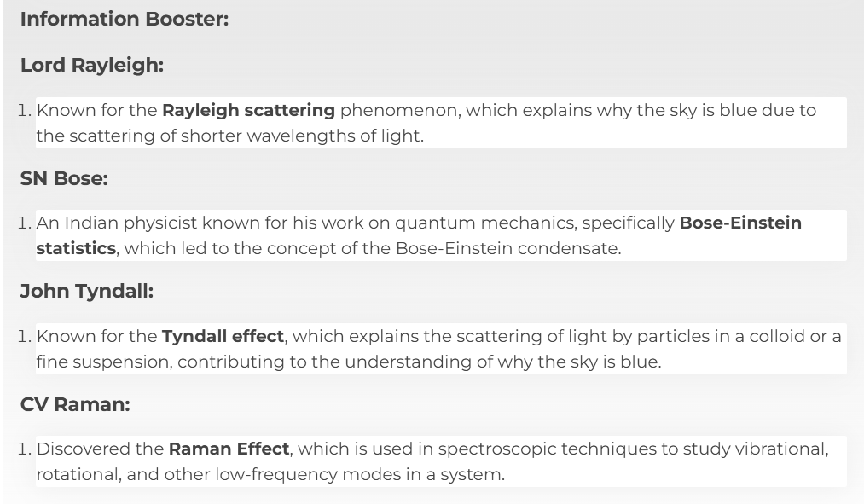Click the list number under Lord Rayleigh
The image size is (864, 504).
26,110
